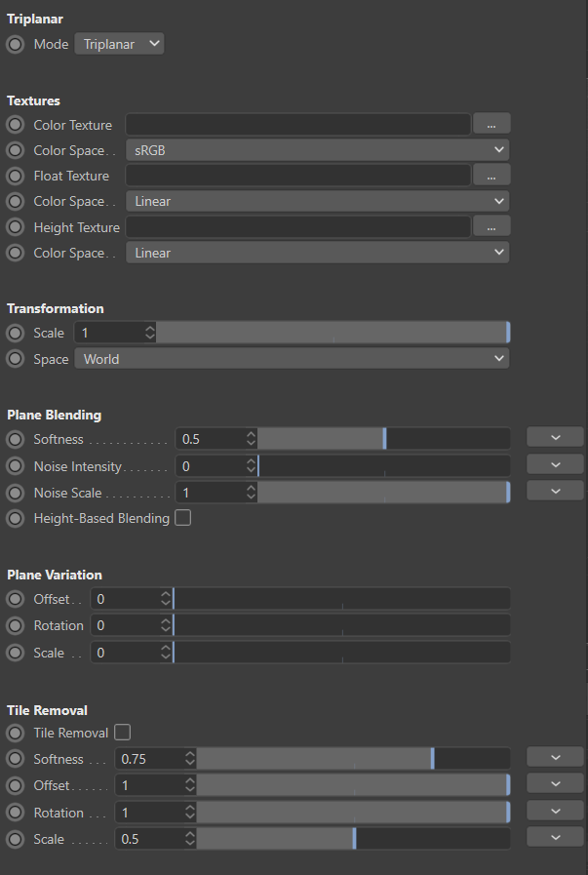Click the animation dot for Transformation Space
This screenshot has width=588, height=875.
(16, 359)
